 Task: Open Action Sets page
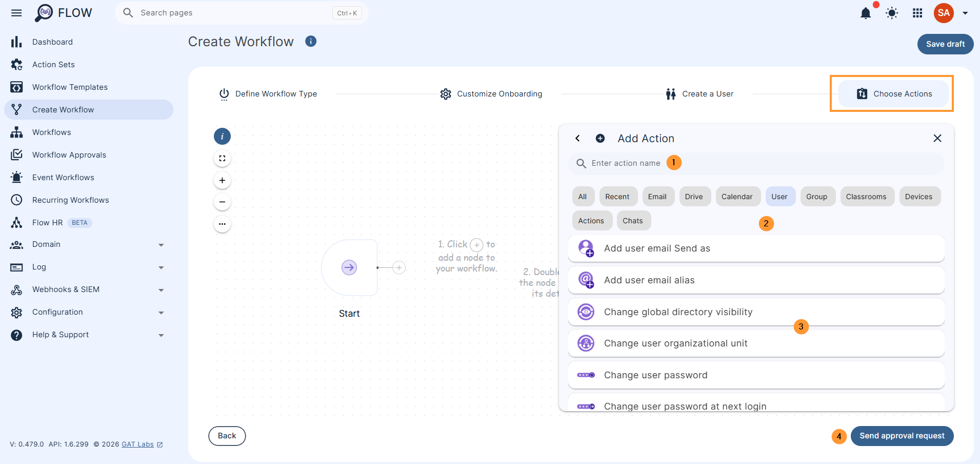[89, 65]
